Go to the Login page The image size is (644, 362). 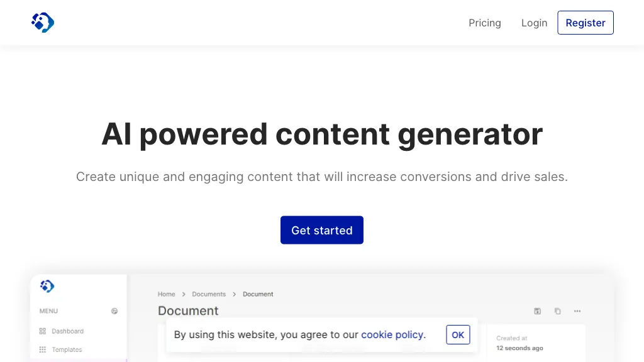[534, 23]
